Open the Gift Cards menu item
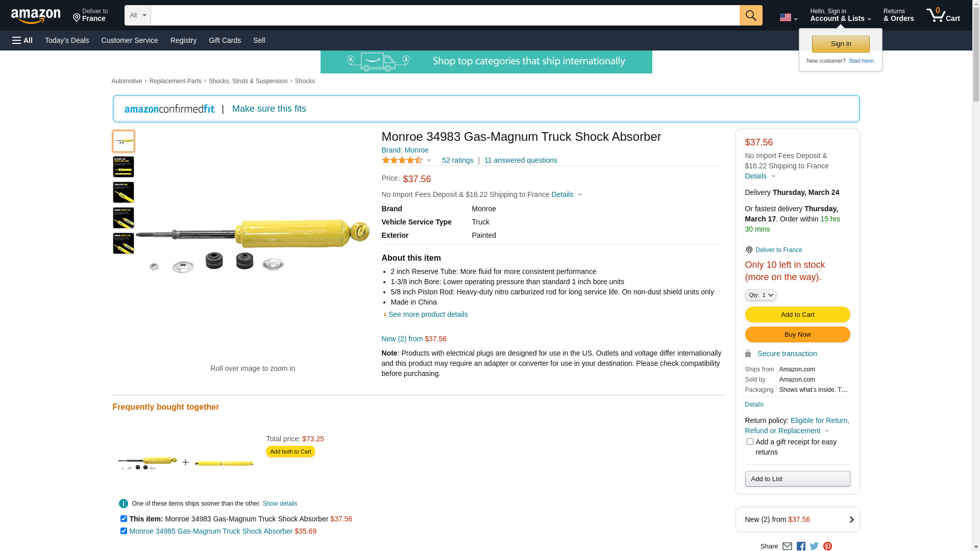980x551 pixels. click(x=225, y=40)
